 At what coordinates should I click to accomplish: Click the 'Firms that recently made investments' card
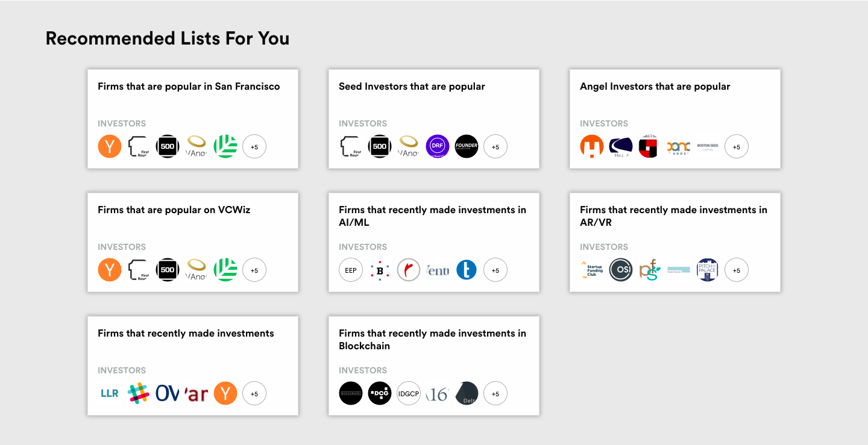click(186, 334)
